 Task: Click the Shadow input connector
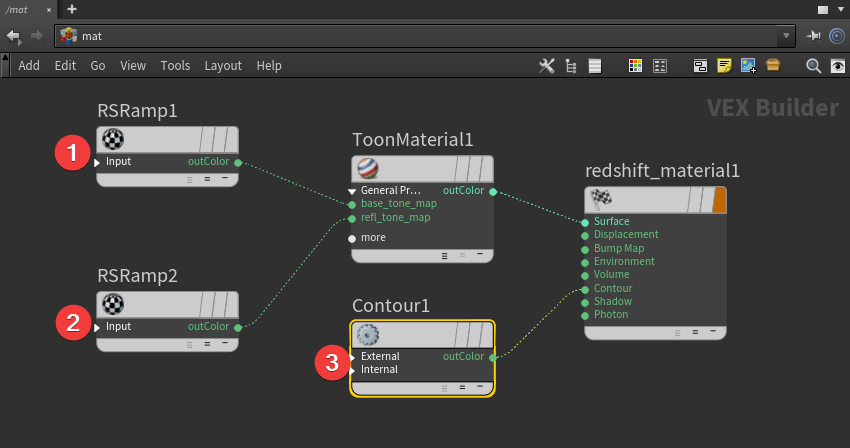pyautogui.click(x=585, y=302)
